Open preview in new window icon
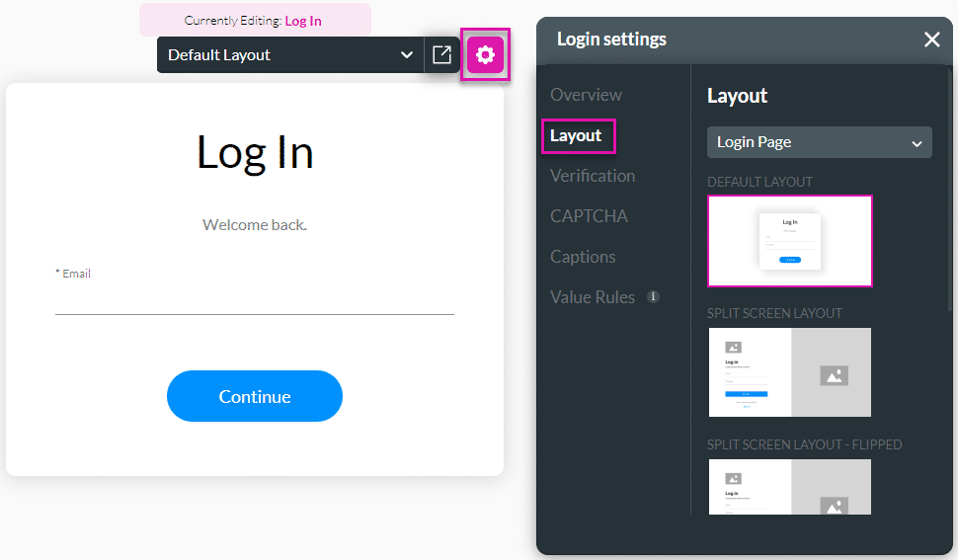 coord(441,55)
